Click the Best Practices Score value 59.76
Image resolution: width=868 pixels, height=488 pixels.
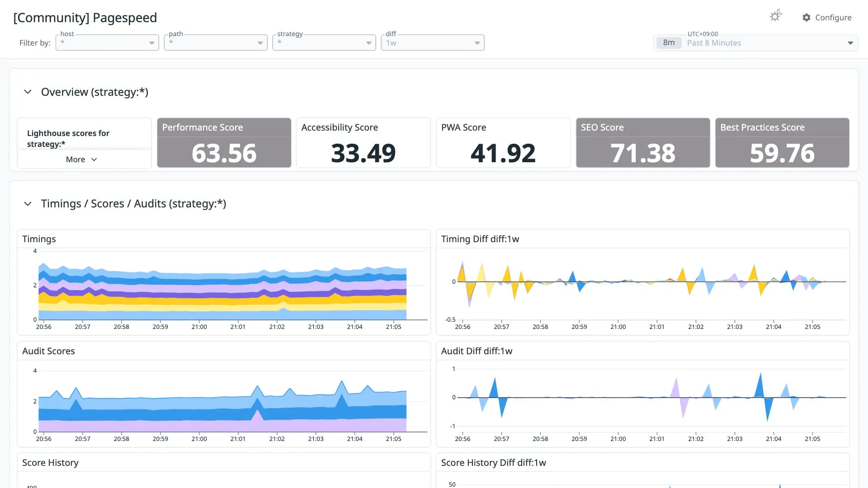pos(782,153)
